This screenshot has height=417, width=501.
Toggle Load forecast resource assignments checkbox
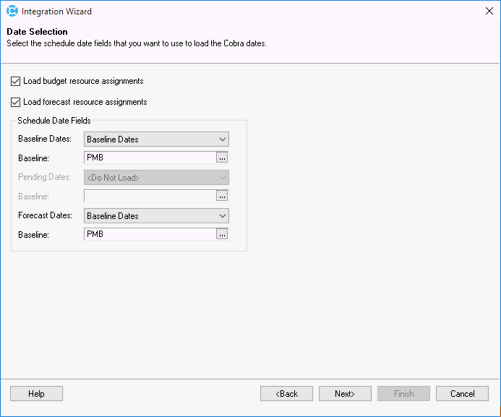pos(15,102)
